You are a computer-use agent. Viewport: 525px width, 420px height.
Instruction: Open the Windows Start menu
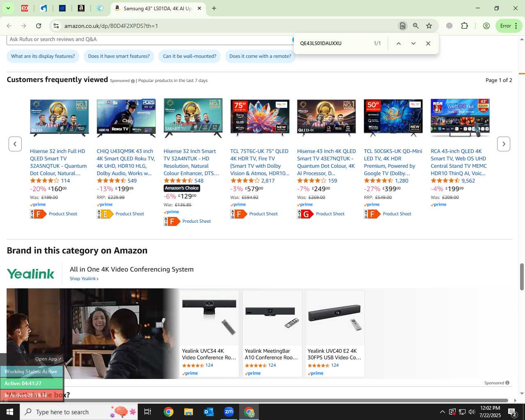tap(10, 412)
